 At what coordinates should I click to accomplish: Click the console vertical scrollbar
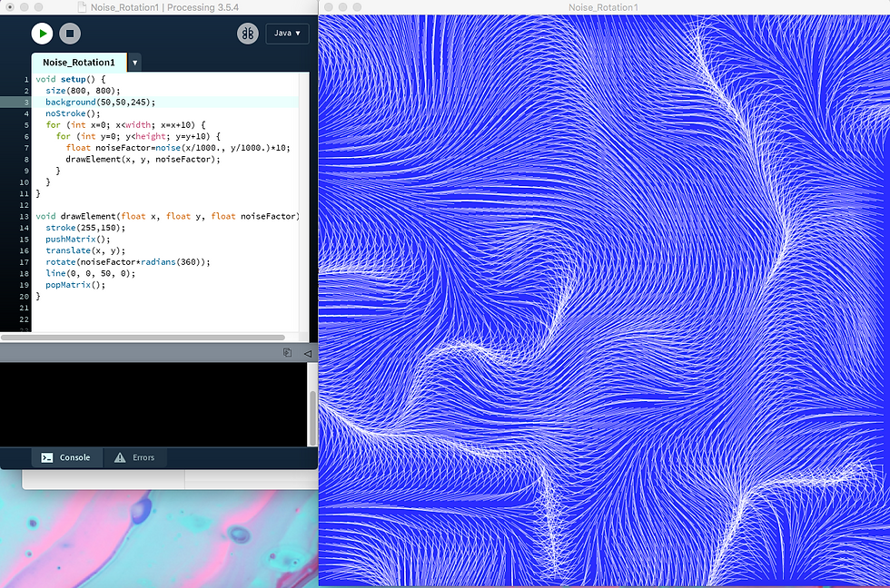tap(312, 417)
